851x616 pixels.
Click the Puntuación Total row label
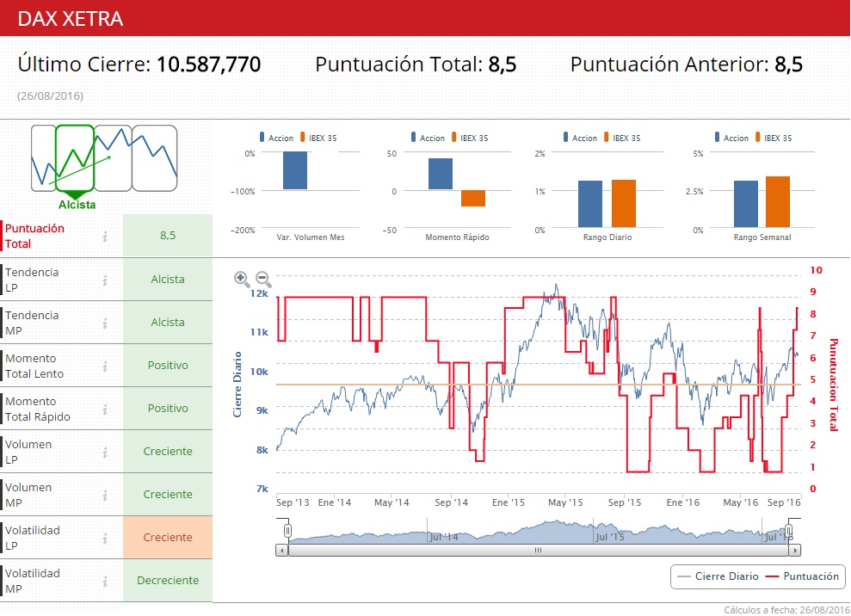34,236
